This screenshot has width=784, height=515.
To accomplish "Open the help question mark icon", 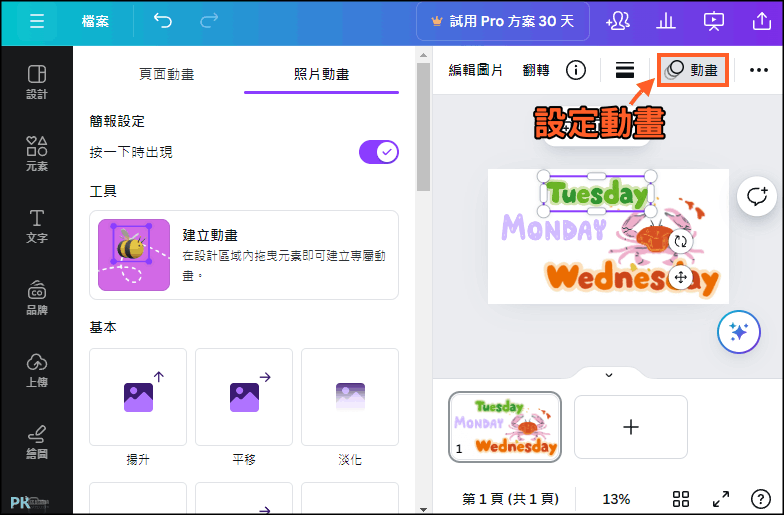I will click(x=760, y=499).
